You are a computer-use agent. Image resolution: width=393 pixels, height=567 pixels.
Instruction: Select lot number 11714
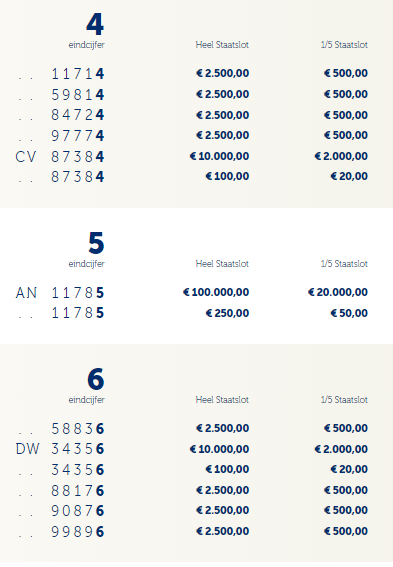pos(78,74)
